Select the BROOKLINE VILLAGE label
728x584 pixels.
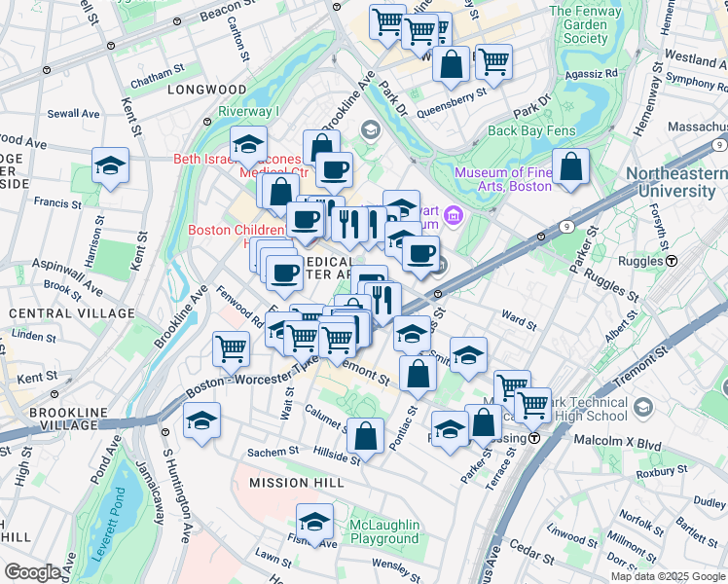[69, 419]
